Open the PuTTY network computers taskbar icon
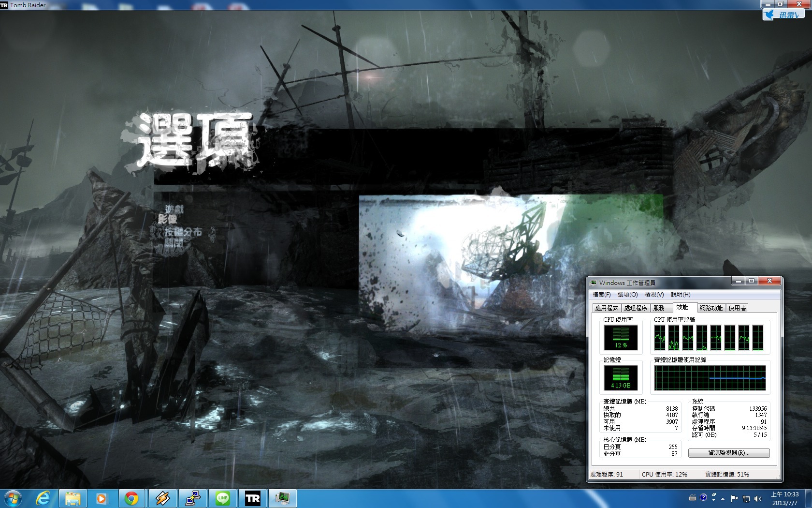 (193, 498)
